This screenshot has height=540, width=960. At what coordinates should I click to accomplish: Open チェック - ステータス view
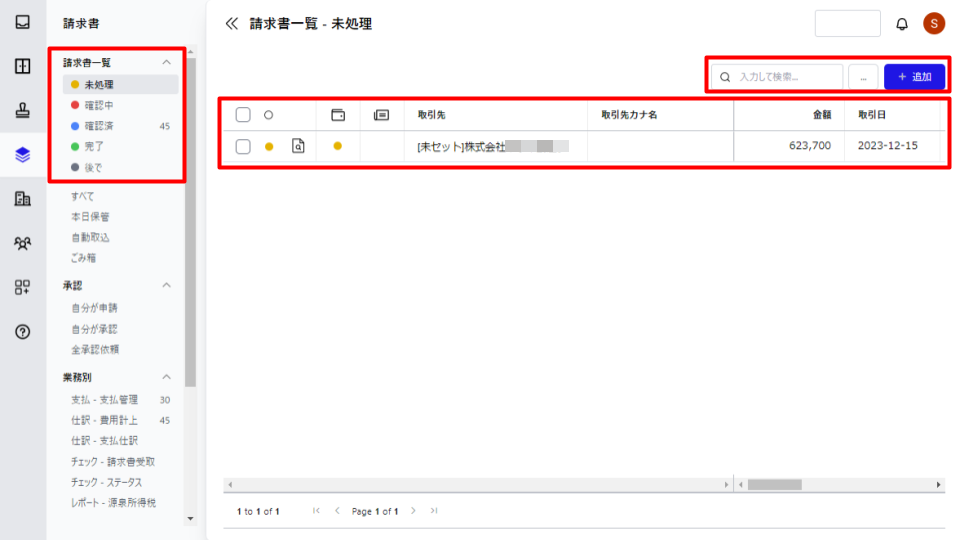point(107,482)
